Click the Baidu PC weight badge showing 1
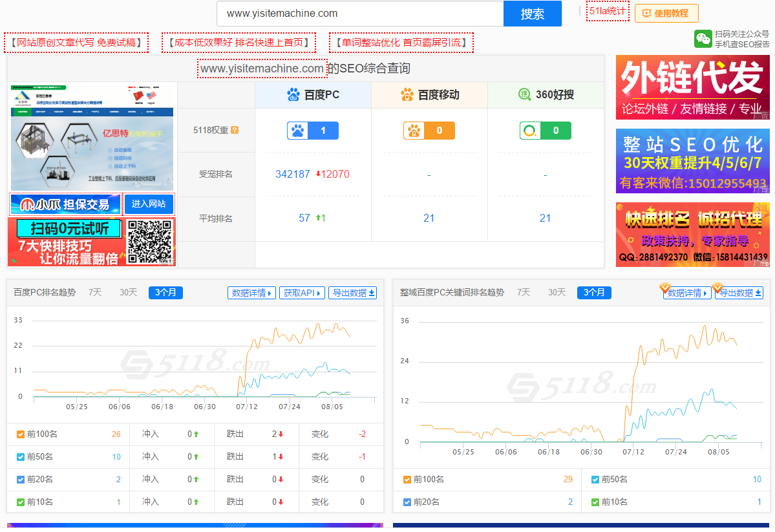Image resolution: width=775 pixels, height=532 pixels. point(313,131)
